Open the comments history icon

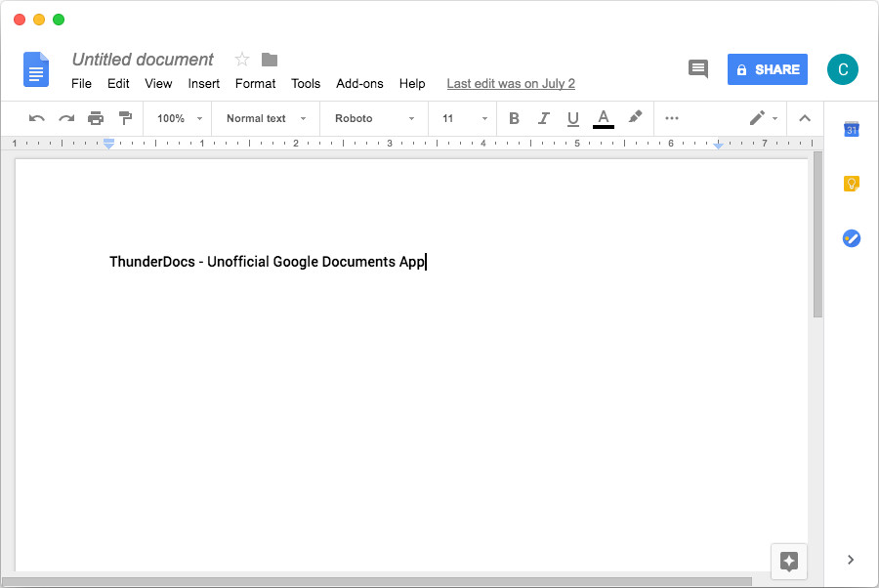698,69
